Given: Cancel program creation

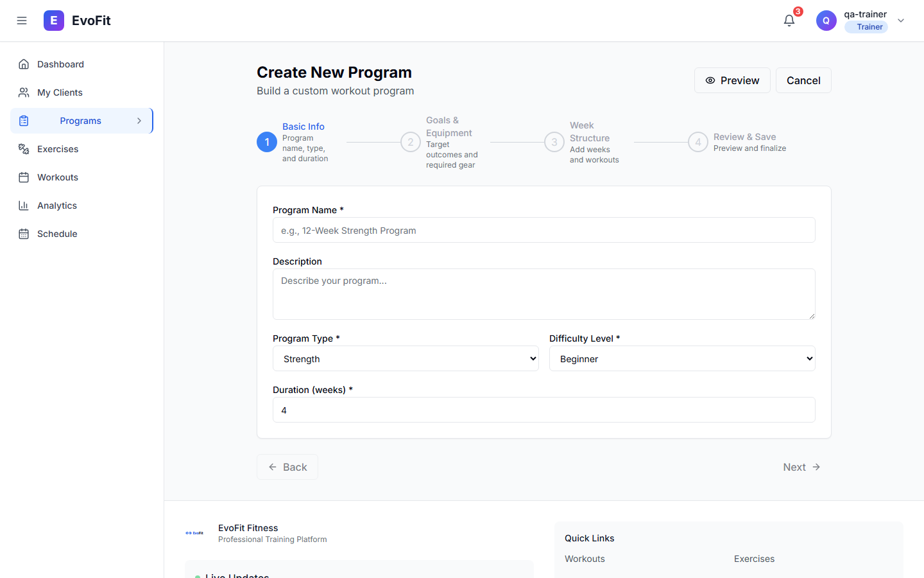Looking at the screenshot, I should click(x=803, y=80).
